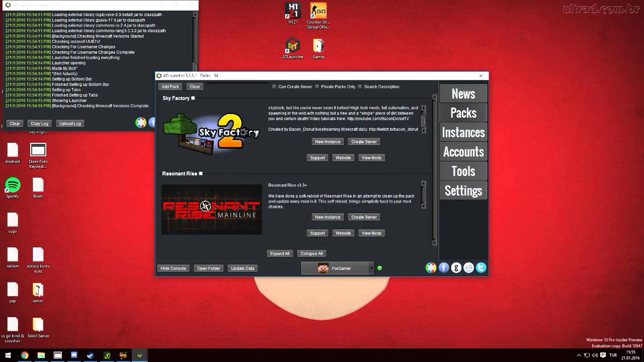Open the ForGamer account dropdown arrow

tap(372, 268)
